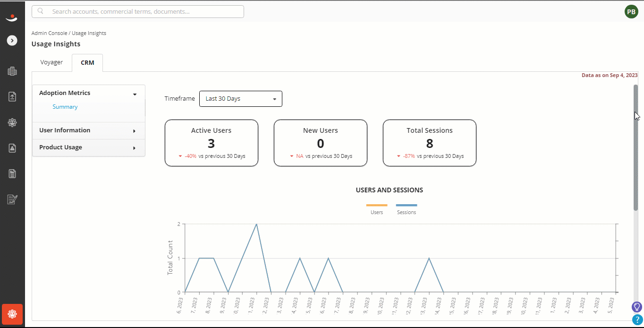Screen dimensions: 644x328
Task: Open the building accounts icon in the sidebar
Action: [12, 71]
